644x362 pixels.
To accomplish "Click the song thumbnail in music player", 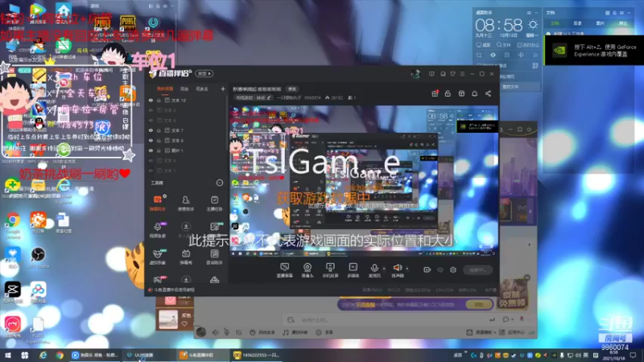I will tap(168, 319).
